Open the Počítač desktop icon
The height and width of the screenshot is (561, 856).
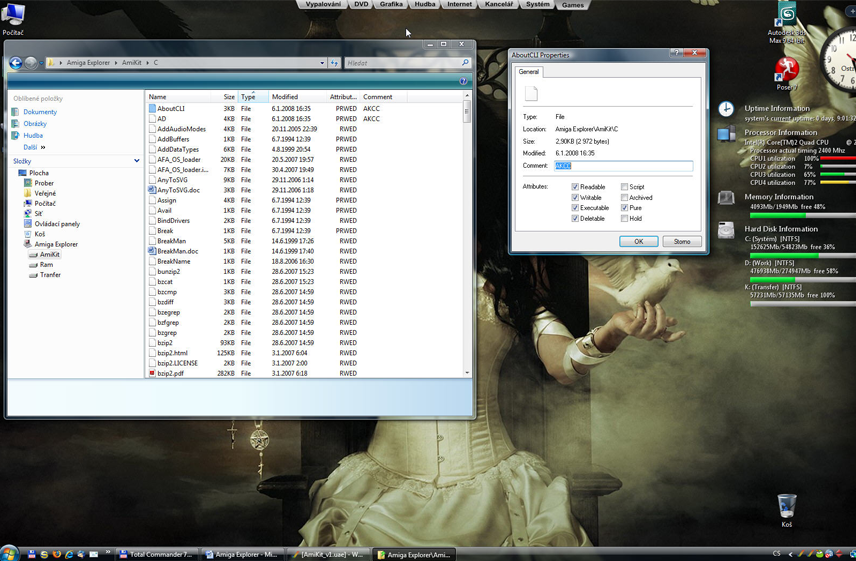[13, 19]
